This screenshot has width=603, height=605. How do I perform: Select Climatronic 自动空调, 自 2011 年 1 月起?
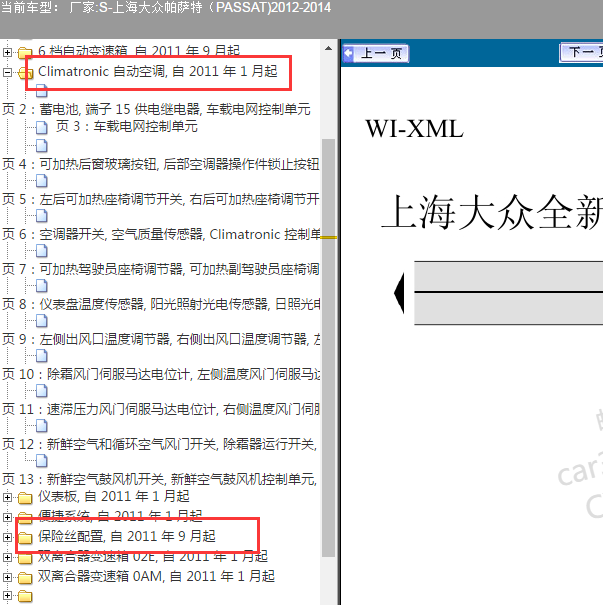pos(157,71)
